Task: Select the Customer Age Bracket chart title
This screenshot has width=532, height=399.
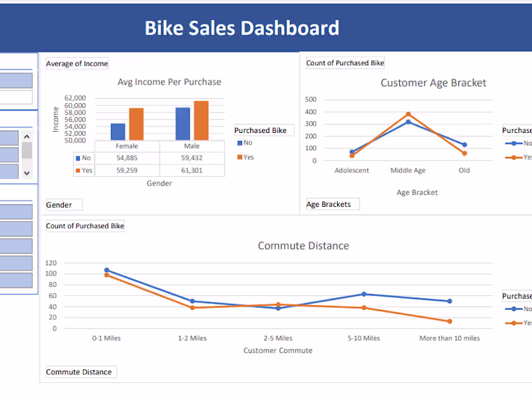Action: (x=433, y=83)
